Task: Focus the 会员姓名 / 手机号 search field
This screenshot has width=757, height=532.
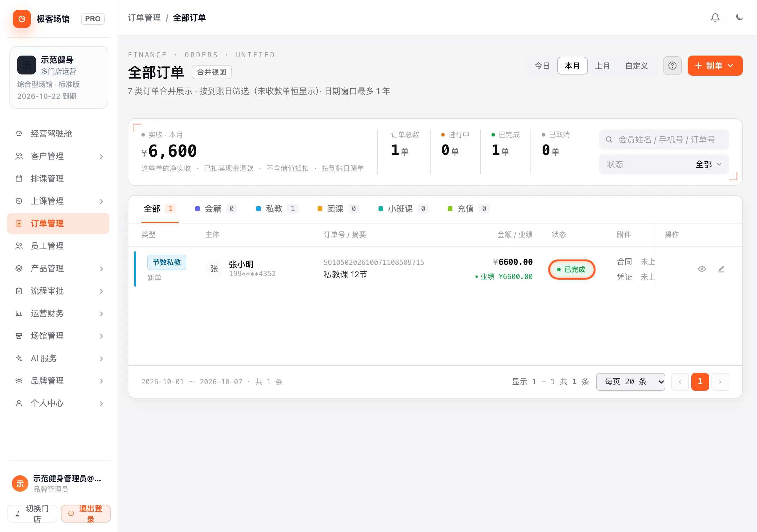Action: [664, 140]
